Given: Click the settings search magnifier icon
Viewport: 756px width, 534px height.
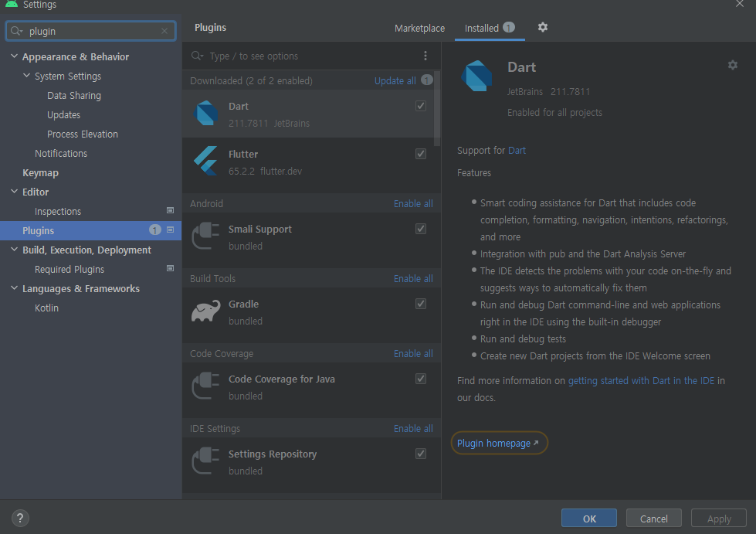Looking at the screenshot, I should (16, 31).
